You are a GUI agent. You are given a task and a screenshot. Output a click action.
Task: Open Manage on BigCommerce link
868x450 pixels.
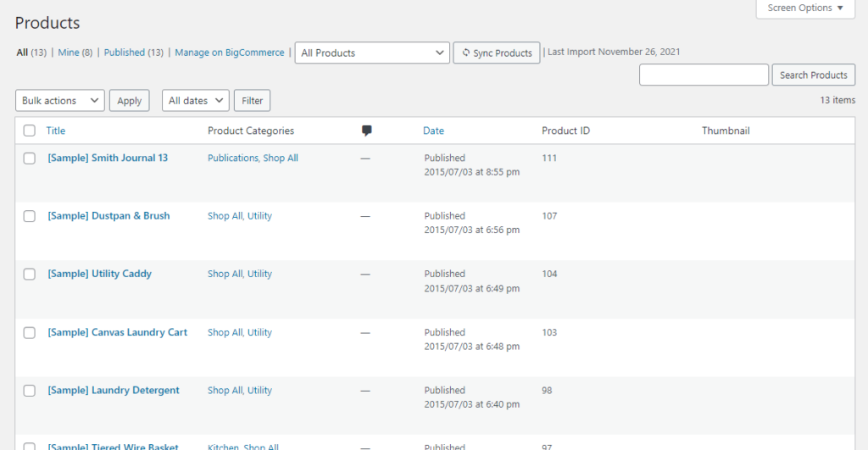230,52
